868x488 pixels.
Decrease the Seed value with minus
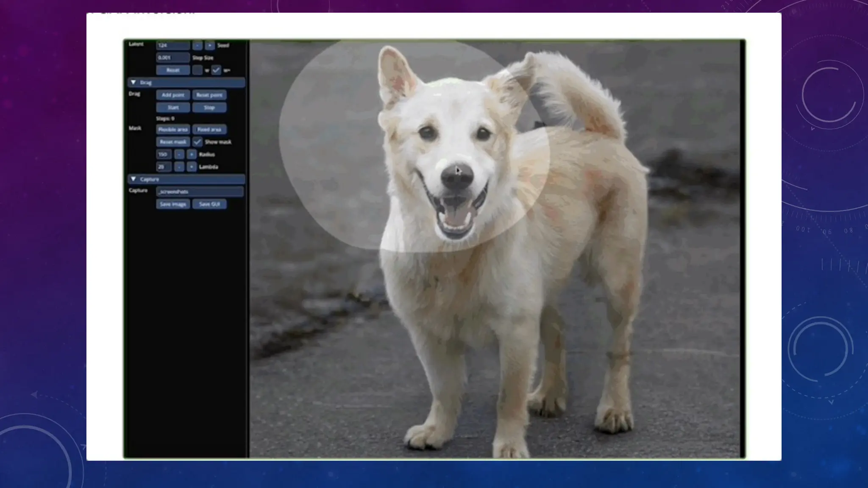coord(197,45)
